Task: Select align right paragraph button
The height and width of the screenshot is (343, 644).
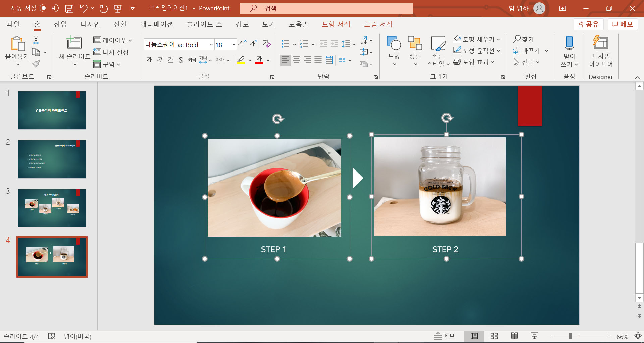Action: click(x=307, y=60)
